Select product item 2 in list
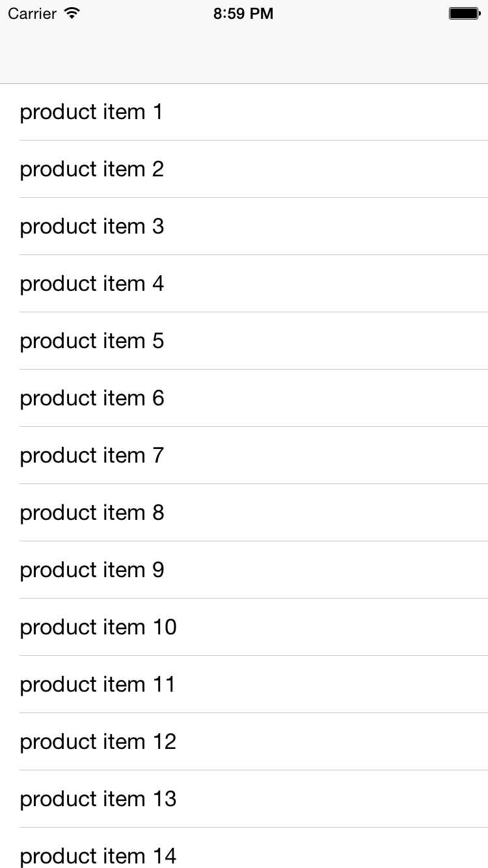Screen dimensions: 488x868 pos(92,169)
